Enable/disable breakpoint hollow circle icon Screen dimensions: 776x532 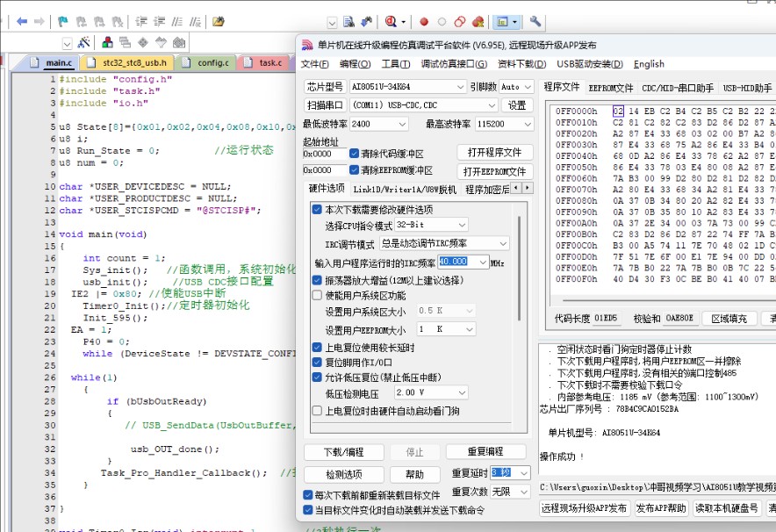(x=442, y=22)
